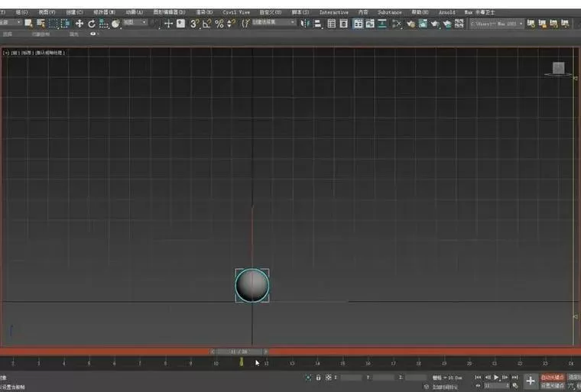
Task: Toggle the Ribbon display
Action: click(358, 24)
